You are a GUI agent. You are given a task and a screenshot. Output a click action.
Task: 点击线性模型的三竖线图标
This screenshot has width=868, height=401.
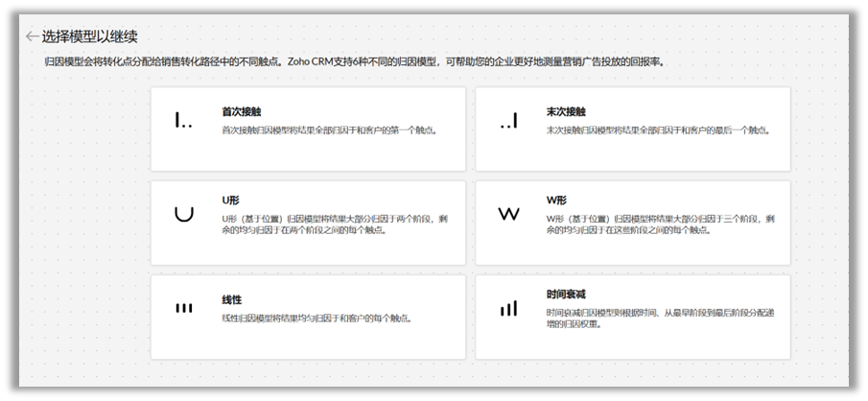[x=183, y=308]
